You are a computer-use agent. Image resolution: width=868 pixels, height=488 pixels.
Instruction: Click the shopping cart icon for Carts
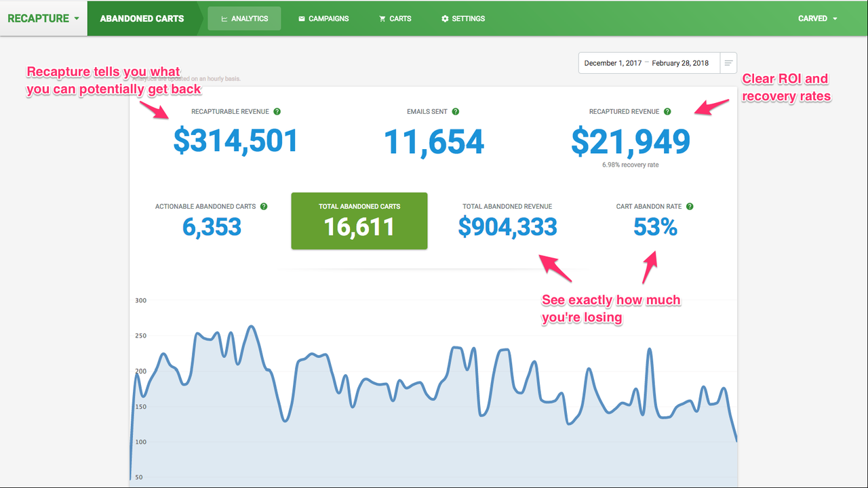point(381,18)
